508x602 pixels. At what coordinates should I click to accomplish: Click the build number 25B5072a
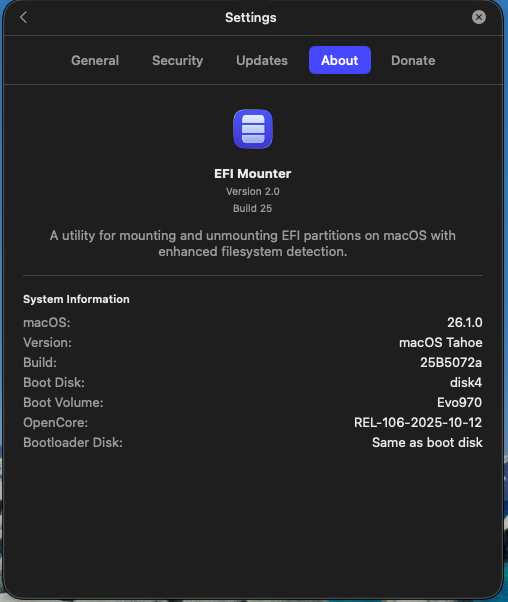click(x=451, y=362)
